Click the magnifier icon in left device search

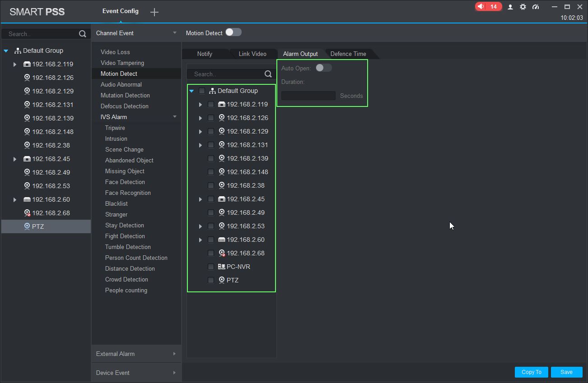pos(82,34)
